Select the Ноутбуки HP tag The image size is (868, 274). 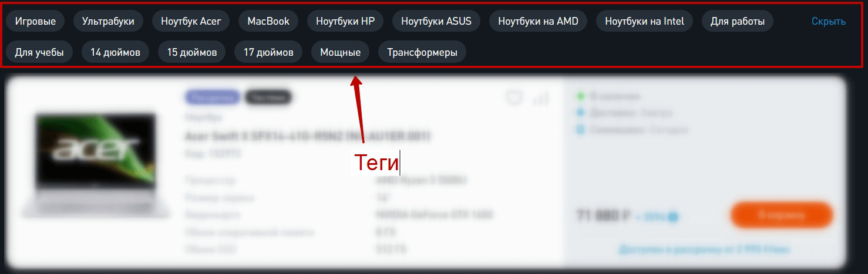click(345, 22)
